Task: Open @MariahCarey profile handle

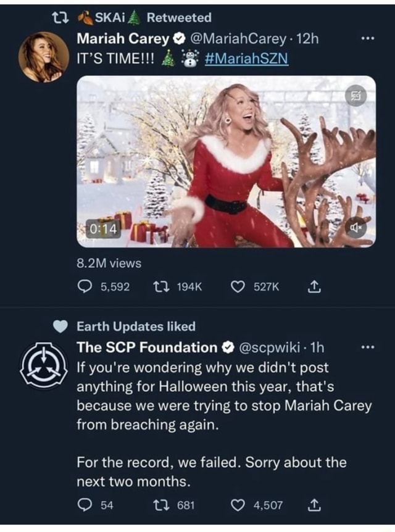Action: point(239,39)
